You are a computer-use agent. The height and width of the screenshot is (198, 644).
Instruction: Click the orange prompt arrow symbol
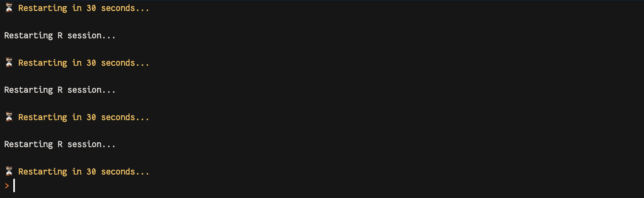(7, 186)
